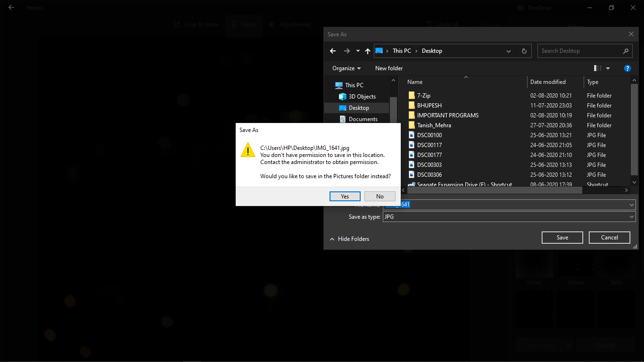Click No in the permission warning
Image resolution: width=644 pixels, height=362 pixels.
380,197
